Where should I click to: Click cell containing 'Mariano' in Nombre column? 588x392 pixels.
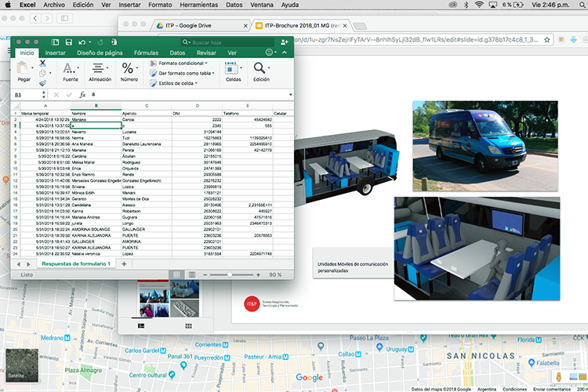tap(96, 120)
